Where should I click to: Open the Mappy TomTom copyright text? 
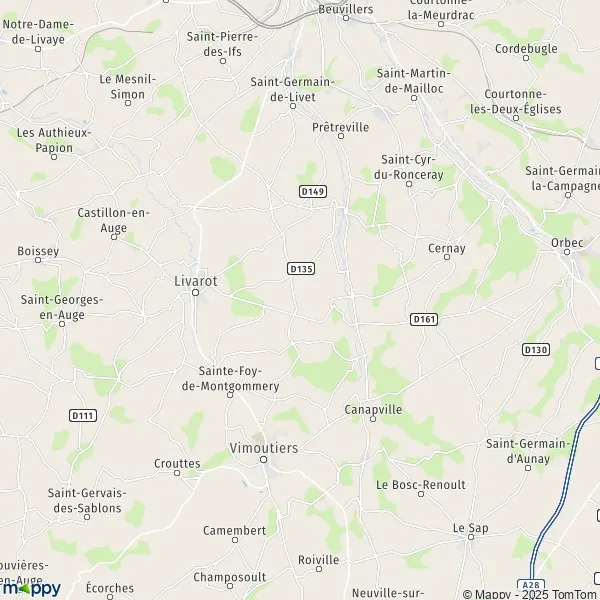point(531,594)
